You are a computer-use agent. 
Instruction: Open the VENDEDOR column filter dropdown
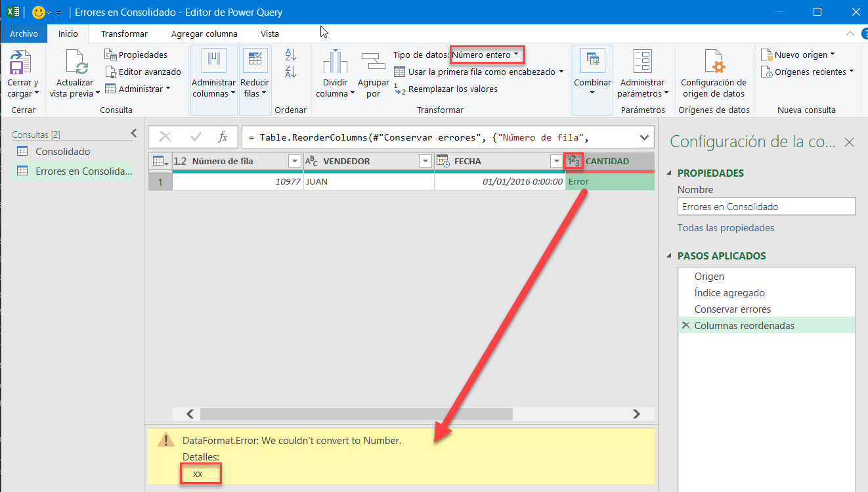[425, 161]
